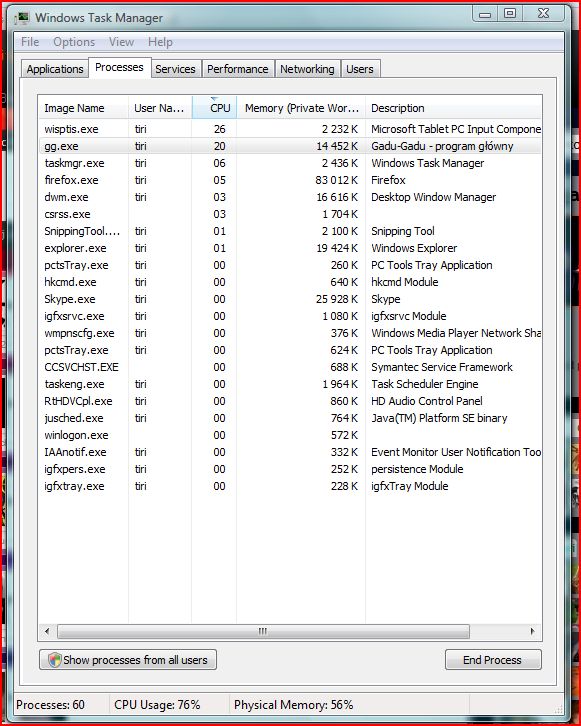
Task: Select the explorer.exe process row
Action: coord(290,248)
